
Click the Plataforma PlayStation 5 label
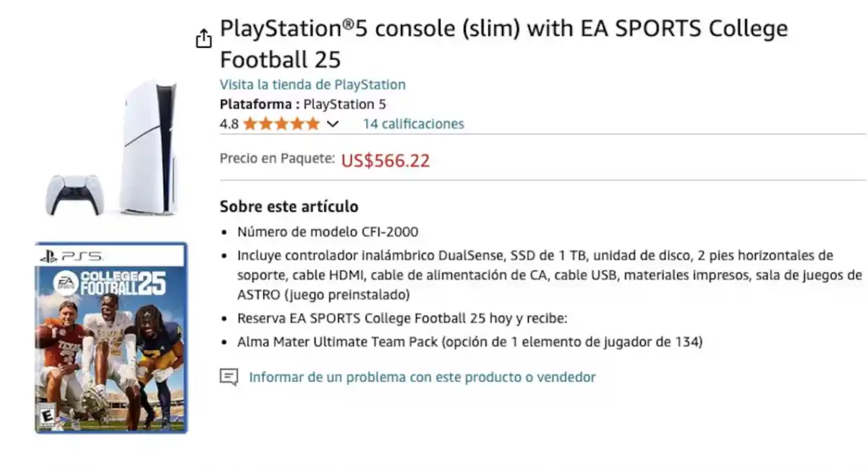tap(302, 104)
